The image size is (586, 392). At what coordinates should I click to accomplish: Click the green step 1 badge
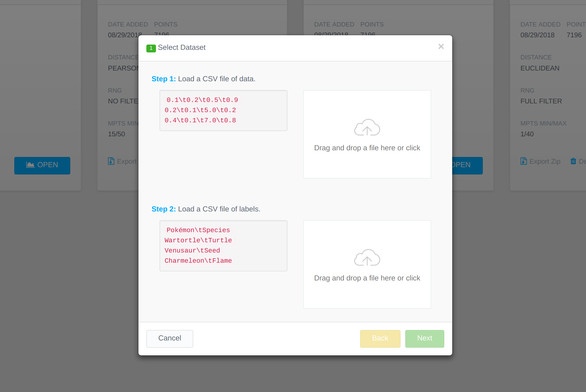tap(151, 48)
